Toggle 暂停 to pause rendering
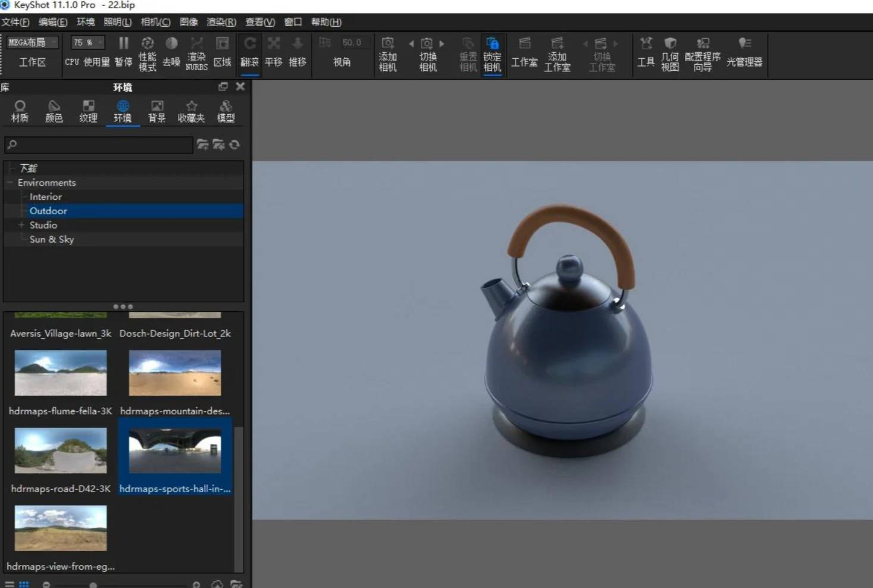Viewport: 873px width, 588px height. [x=123, y=54]
